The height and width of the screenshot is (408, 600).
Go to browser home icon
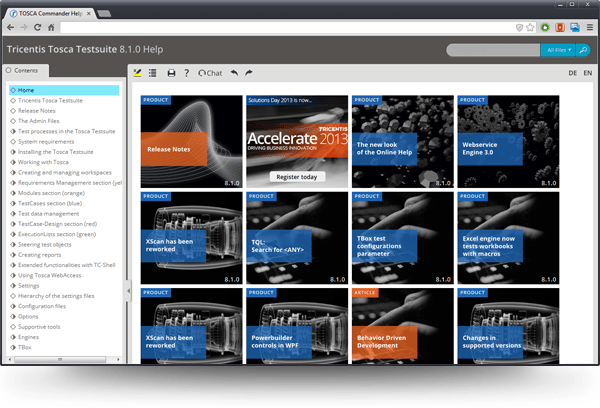click(51, 27)
